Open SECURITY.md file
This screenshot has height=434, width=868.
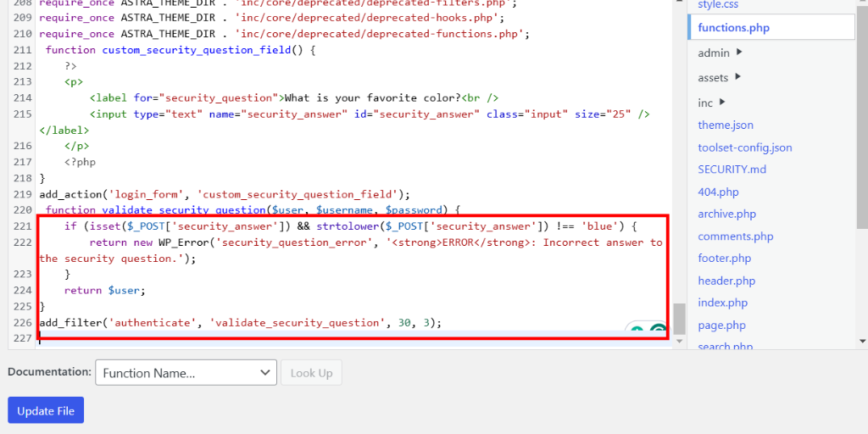(x=732, y=170)
